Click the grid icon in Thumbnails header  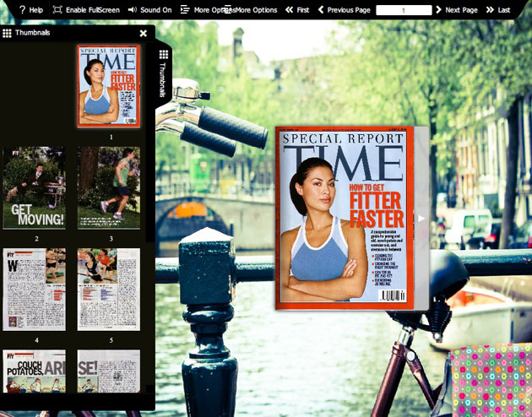7,33
